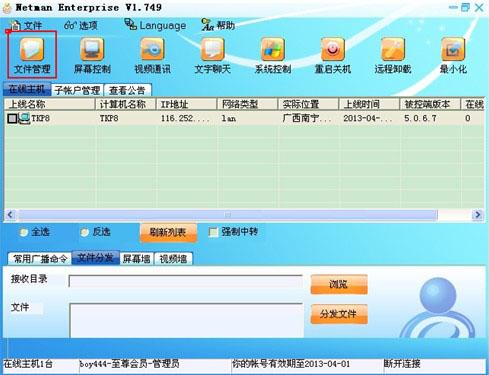Click the IP cell 116.252....
Screen dimensions: 489x375
click(185, 118)
